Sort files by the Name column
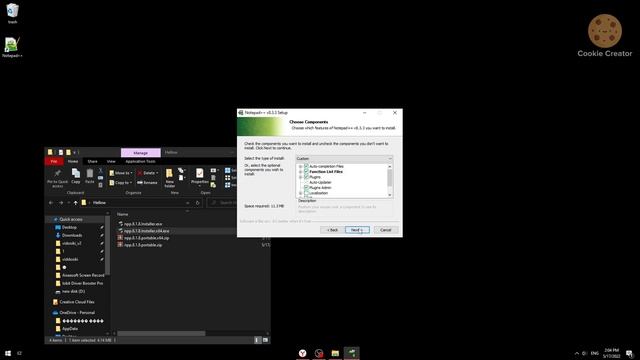The image size is (640, 360). [122, 214]
